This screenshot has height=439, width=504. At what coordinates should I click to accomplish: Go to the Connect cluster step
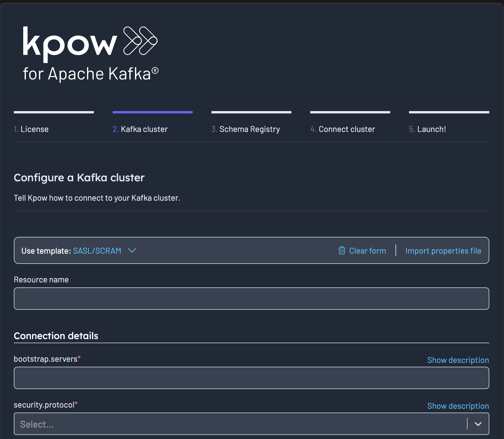click(343, 129)
